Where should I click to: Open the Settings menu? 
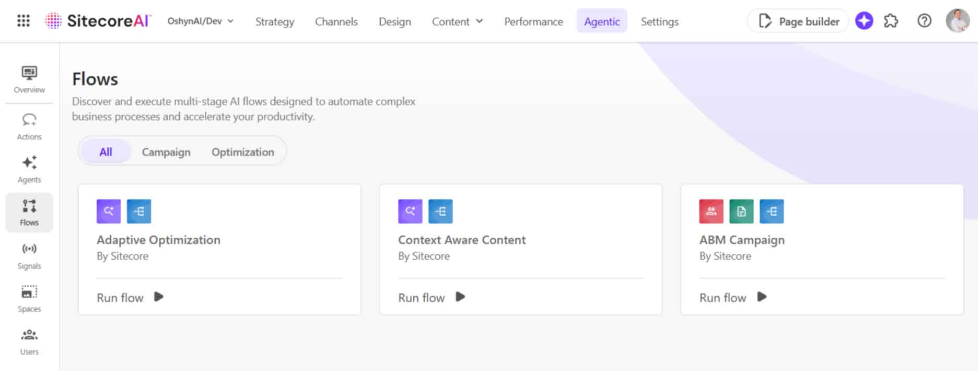tap(660, 21)
